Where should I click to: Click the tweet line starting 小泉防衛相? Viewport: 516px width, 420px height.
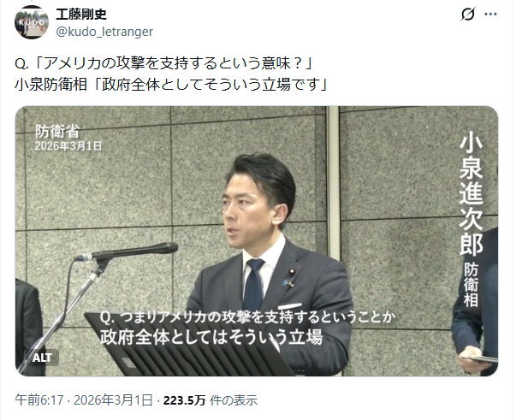(171, 85)
